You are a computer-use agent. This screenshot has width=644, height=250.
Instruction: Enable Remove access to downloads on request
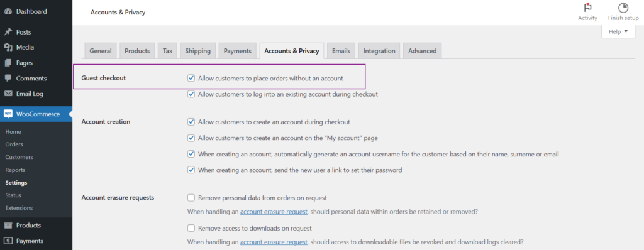[191, 228]
